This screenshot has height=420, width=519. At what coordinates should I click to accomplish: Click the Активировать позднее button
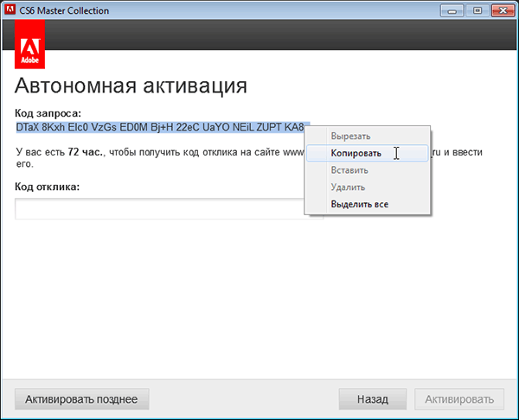point(82,399)
